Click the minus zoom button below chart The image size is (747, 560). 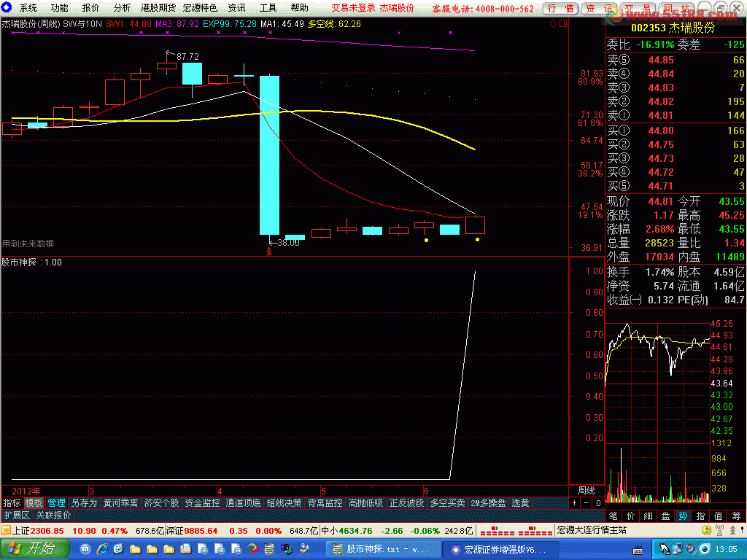pos(587,503)
